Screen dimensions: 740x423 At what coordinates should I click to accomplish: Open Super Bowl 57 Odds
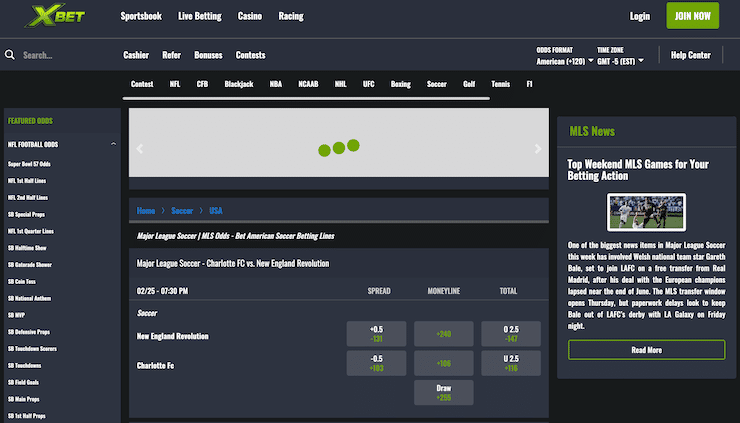(29, 164)
